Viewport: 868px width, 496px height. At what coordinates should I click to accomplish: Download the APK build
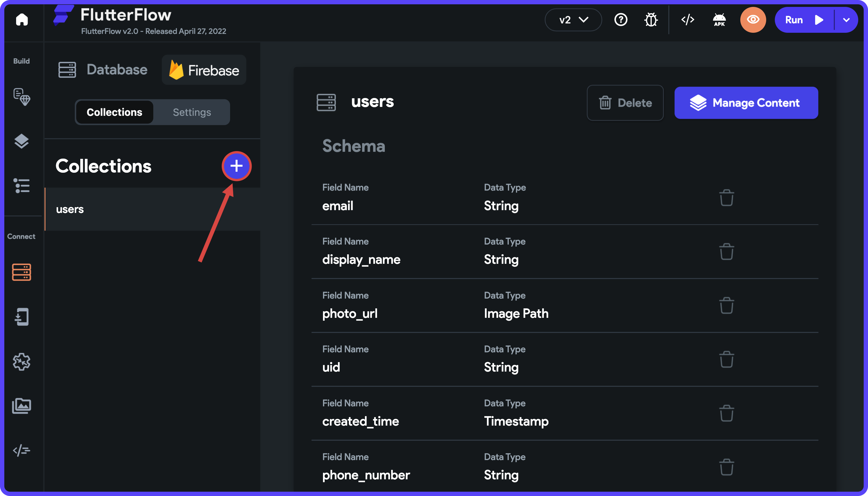[719, 20]
